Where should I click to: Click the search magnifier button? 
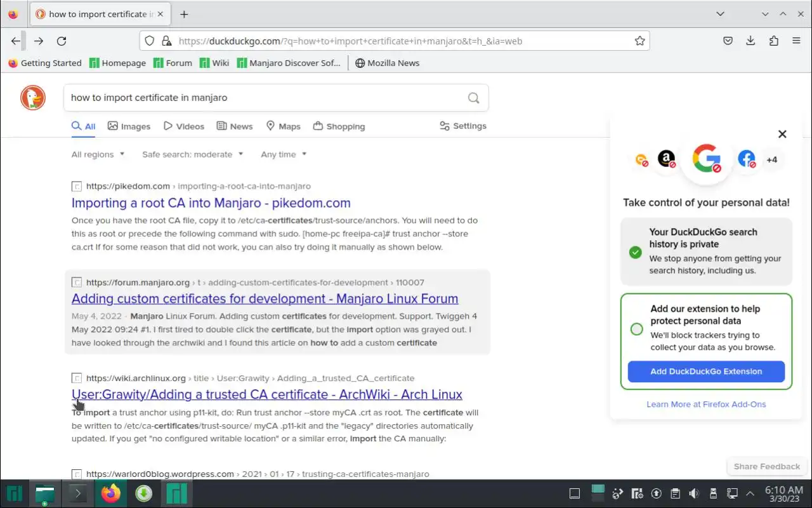coord(473,98)
